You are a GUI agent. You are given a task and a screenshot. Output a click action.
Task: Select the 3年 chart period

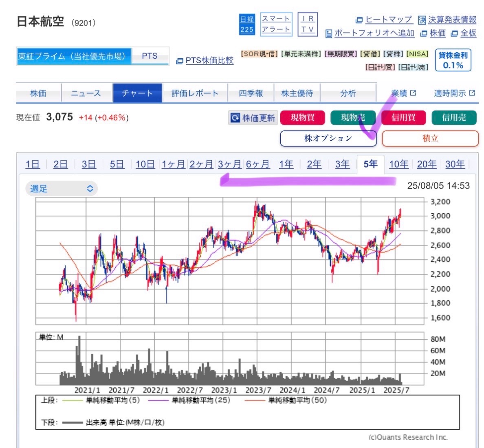tap(343, 164)
